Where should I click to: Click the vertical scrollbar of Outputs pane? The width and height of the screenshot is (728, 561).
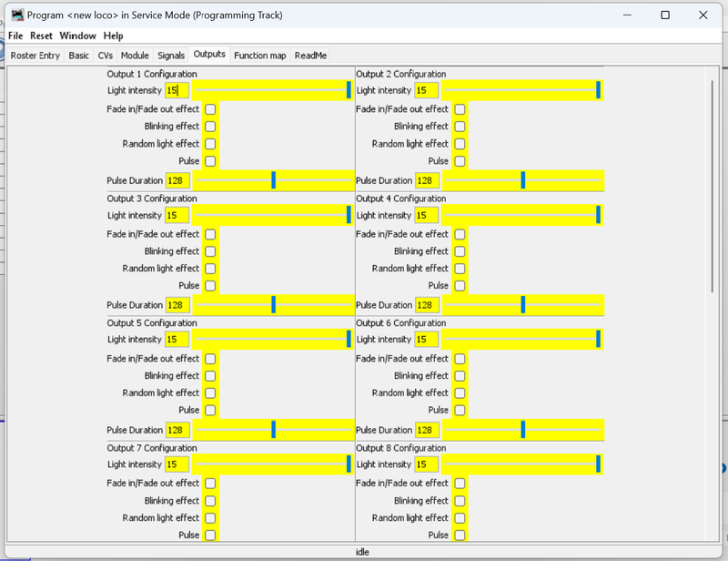(713, 186)
